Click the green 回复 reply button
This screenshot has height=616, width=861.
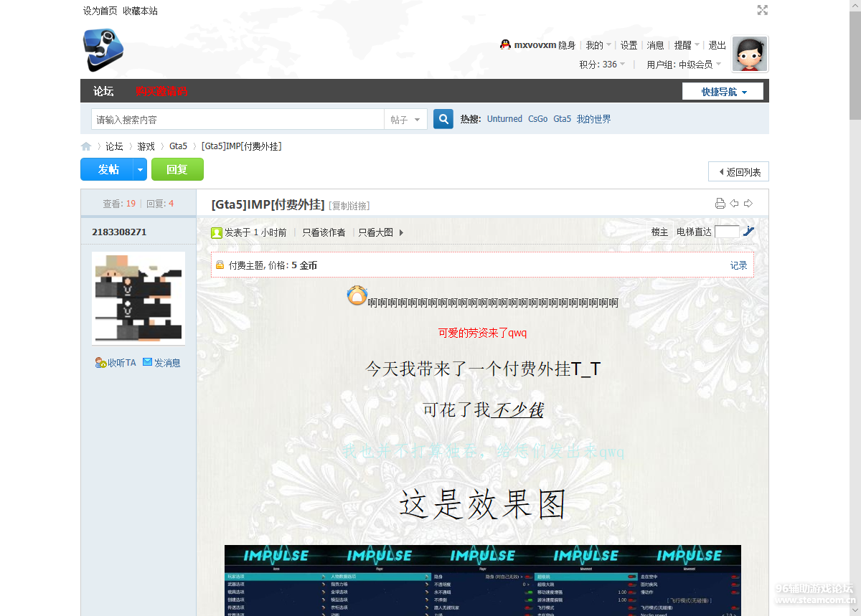[177, 170]
